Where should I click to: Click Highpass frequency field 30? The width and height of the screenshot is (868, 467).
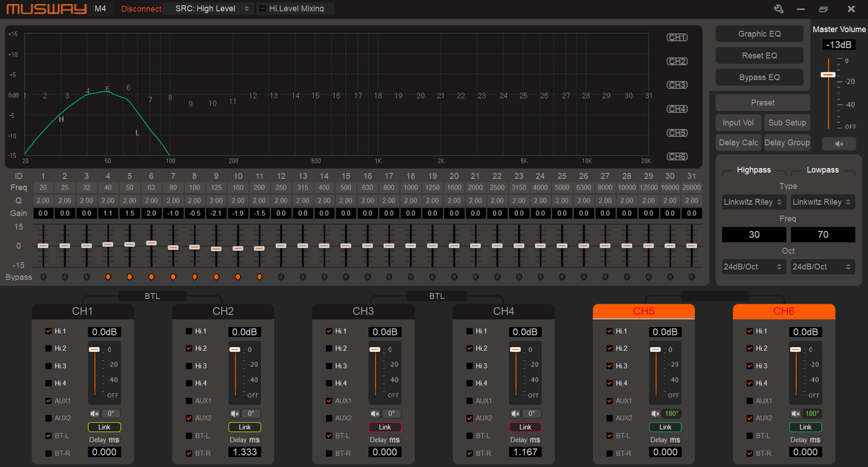pyautogui.click(x=754, y=235)
